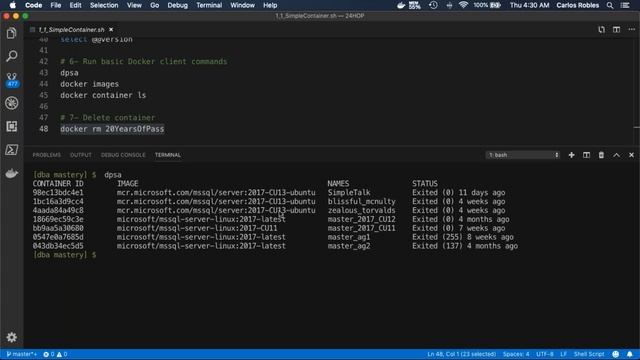
Task: Click the clock 'Thu 4:30 AM'
Action: pos(529,5)
